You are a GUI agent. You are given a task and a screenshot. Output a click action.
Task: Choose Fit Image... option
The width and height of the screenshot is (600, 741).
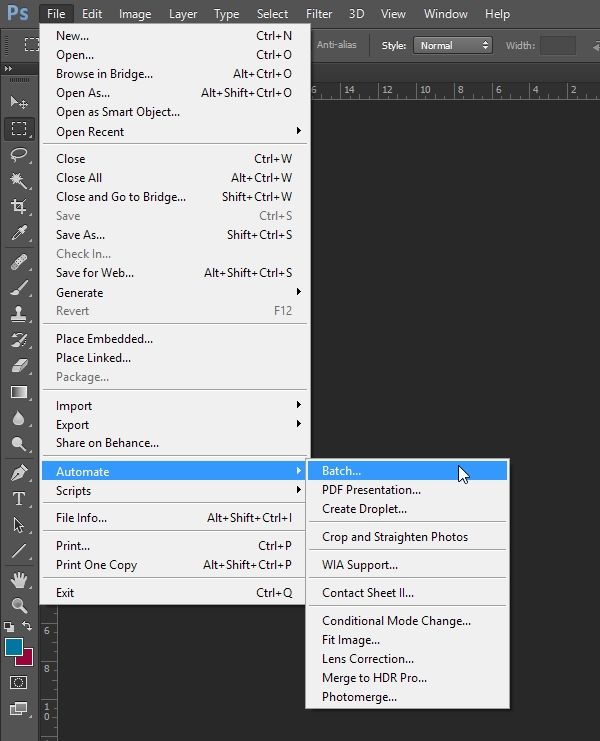click(407, 640)
